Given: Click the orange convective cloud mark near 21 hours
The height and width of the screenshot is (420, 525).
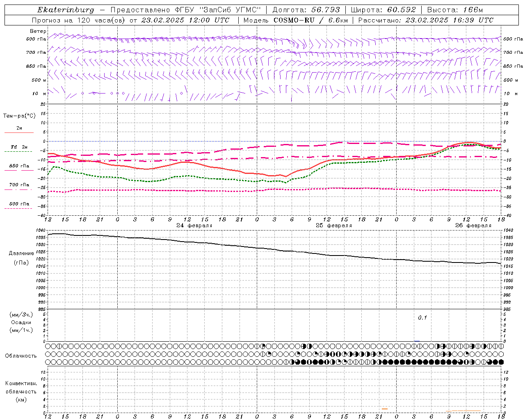Looking at the screenshot, I should point(385,409).
